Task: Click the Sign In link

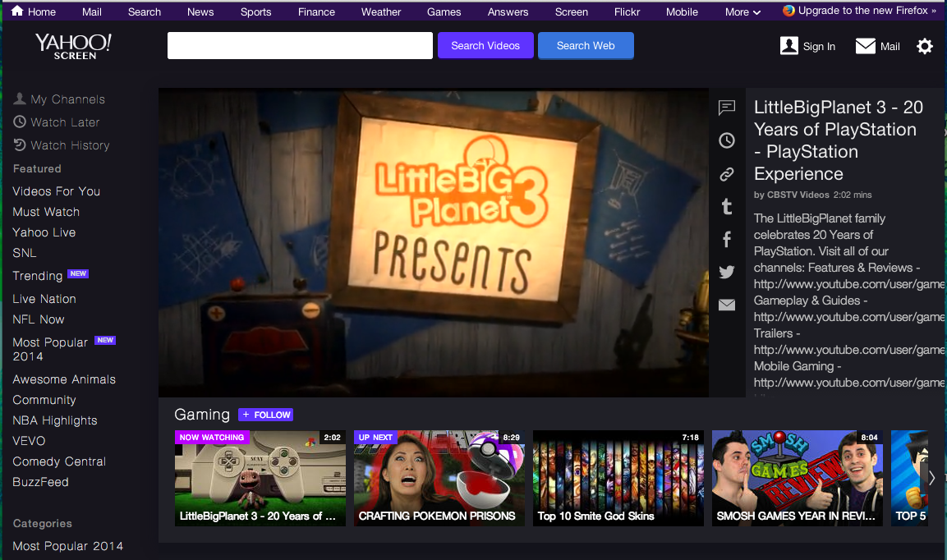Action: pyautogui.click(x=819, y=47)
